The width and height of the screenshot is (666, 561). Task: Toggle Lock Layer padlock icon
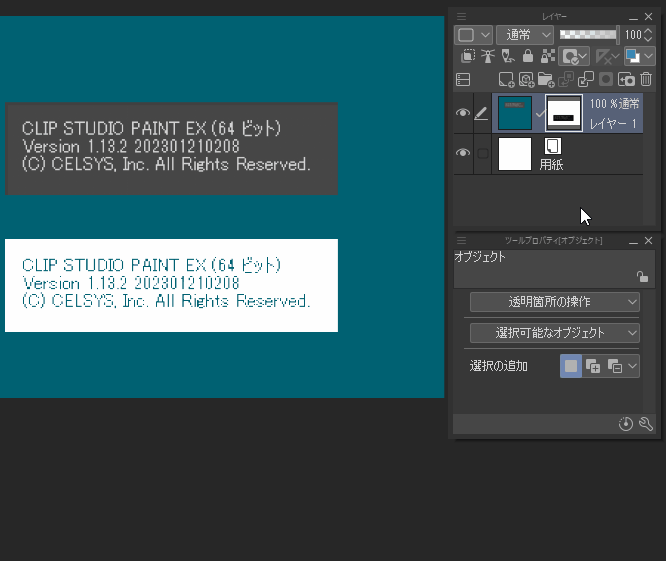click(528, 56)
